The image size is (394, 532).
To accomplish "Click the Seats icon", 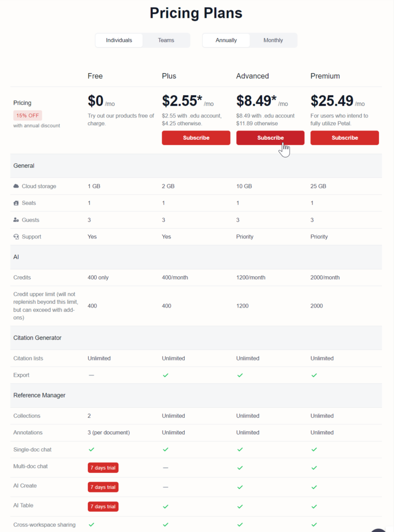I will [x=16, y=203].
